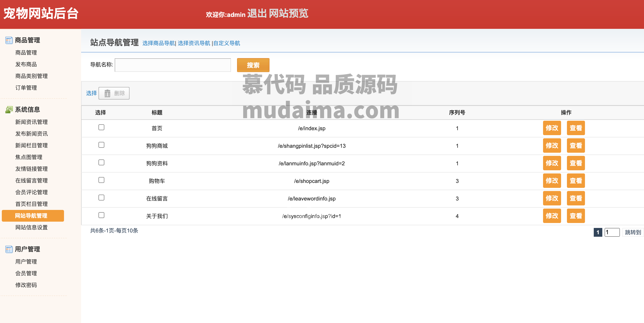Viewport: 644px width, 323px height.
Task: Open 商品管理 submenu item in sidebar
Action: coord(26,52)
